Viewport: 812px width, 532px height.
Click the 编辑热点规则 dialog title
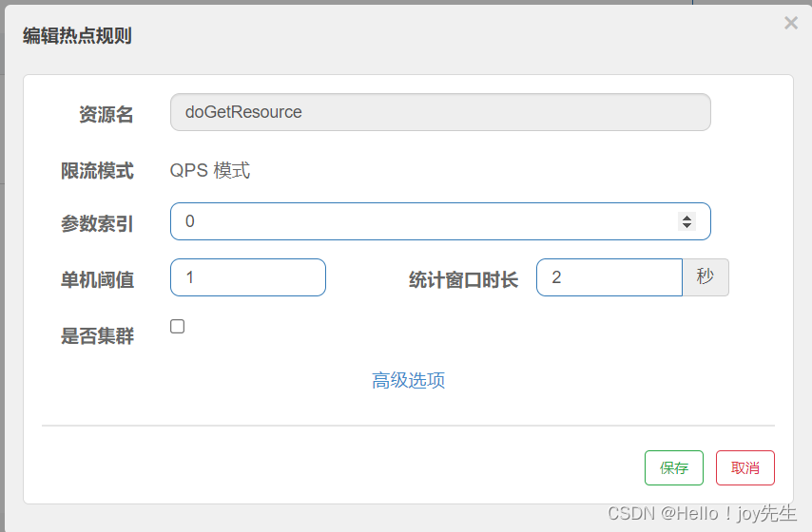click(77, 36)
